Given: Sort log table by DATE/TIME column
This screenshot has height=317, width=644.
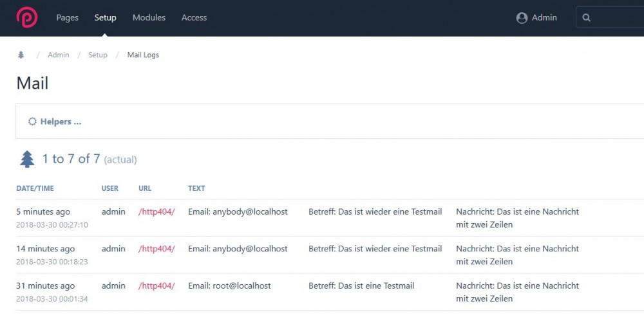Looking at the screenshot, I should tap(35, 188).
